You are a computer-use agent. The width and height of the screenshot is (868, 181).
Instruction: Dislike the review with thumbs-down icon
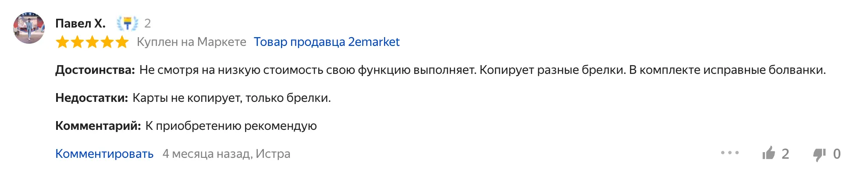click(819, 154)
